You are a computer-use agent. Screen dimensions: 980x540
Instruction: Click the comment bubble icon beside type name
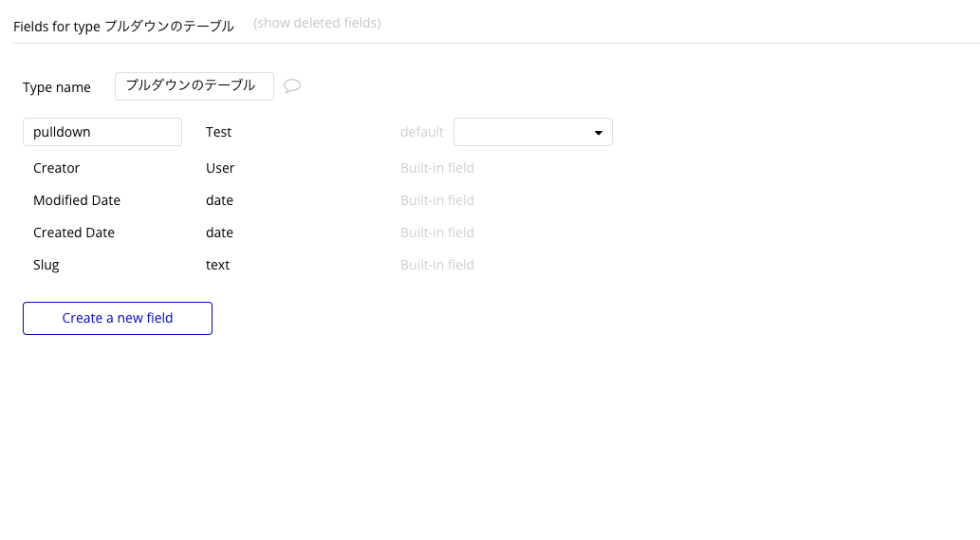292,86
